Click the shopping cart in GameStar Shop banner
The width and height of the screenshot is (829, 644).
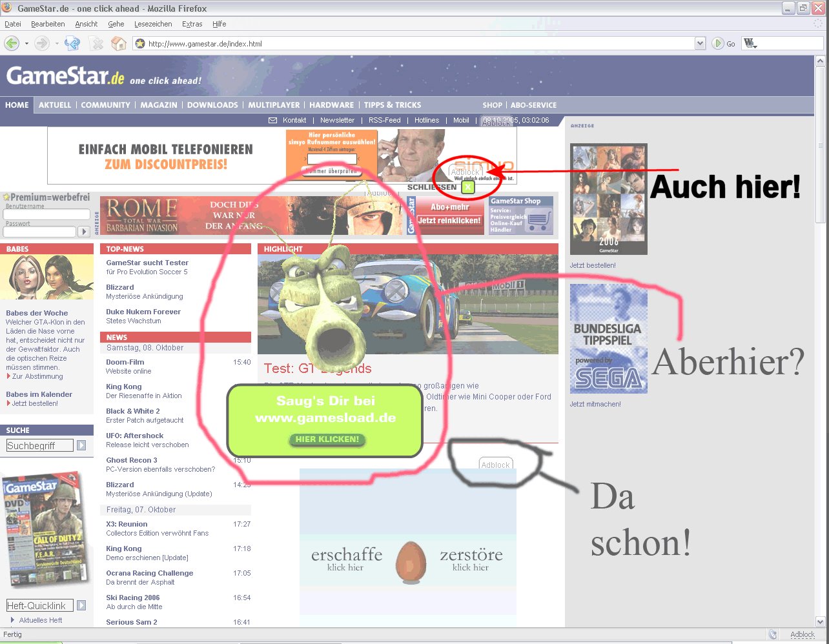tap(538, 221)
